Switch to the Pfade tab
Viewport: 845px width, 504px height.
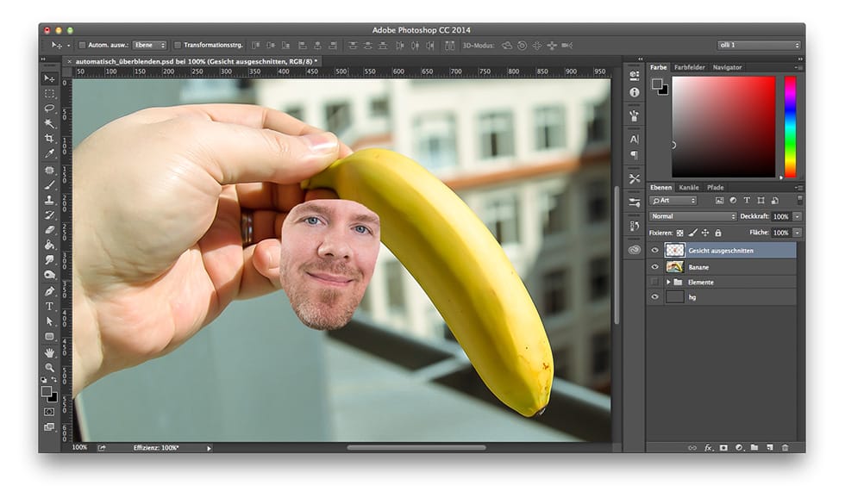point(715,188)
